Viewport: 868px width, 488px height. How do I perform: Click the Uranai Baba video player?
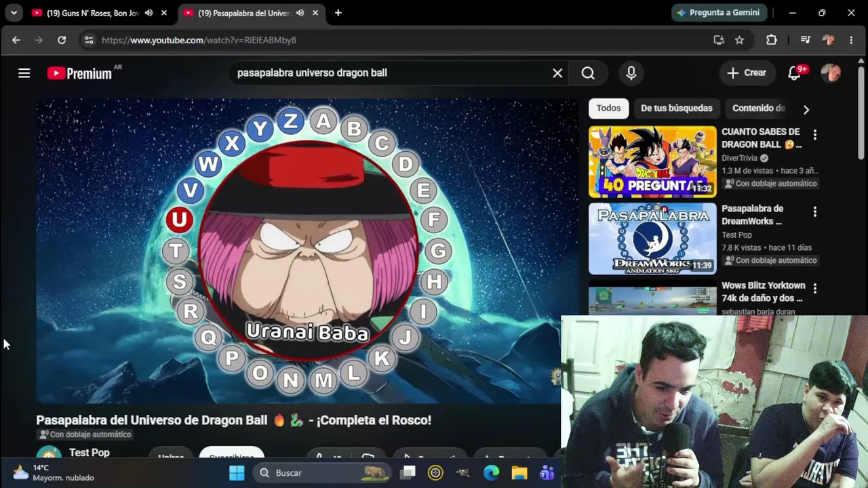(307, 251)
